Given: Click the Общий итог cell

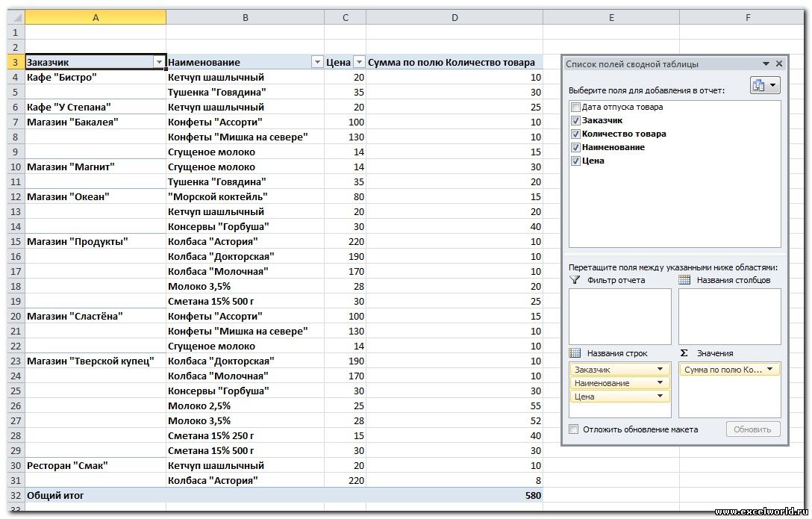Looking at the screenshot, I should click(x=96, y=496).
